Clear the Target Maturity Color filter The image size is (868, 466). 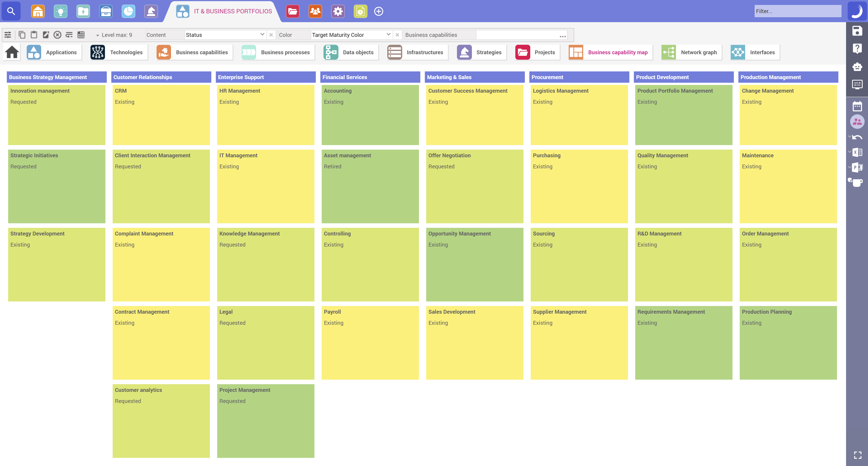point(398,35)
